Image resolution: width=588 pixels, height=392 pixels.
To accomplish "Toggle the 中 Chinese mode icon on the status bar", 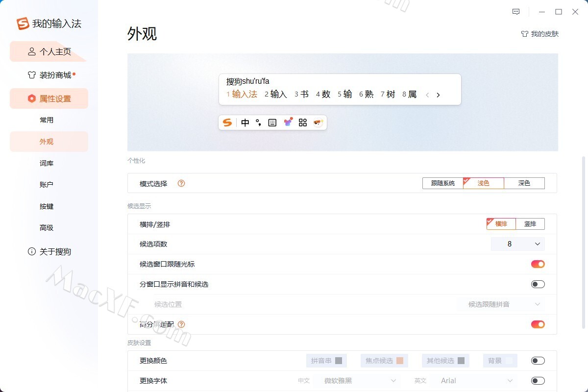I will (245, 122).
